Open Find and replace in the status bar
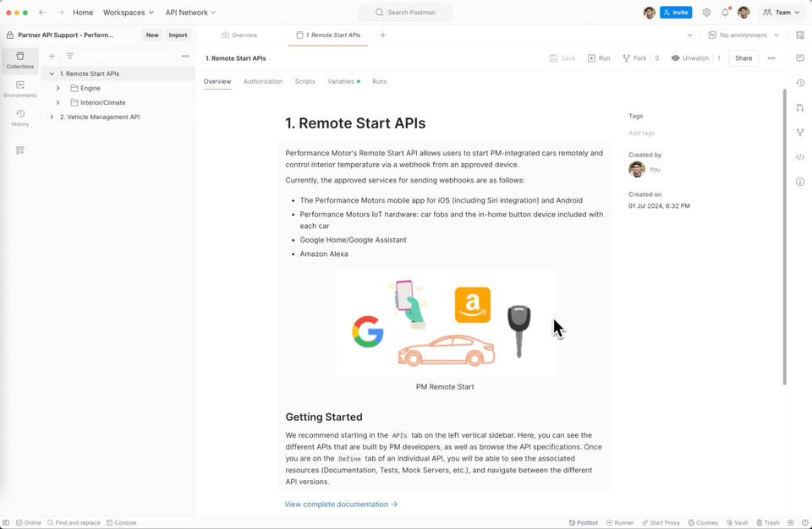 tap(74, 523)
